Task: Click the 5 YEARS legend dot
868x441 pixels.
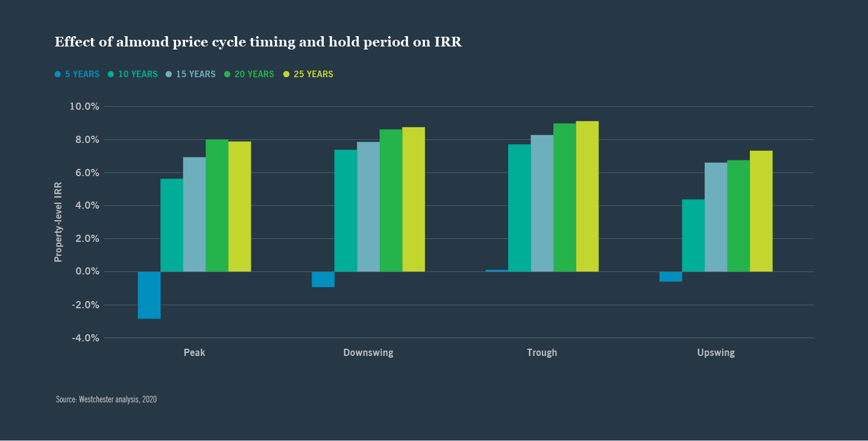Action: (58, 74)
